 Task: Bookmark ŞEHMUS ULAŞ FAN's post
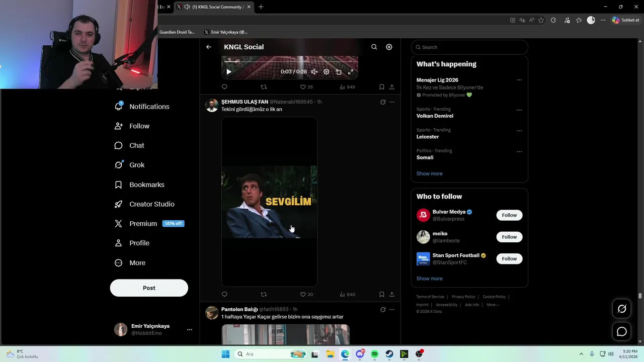coord(381,295)
